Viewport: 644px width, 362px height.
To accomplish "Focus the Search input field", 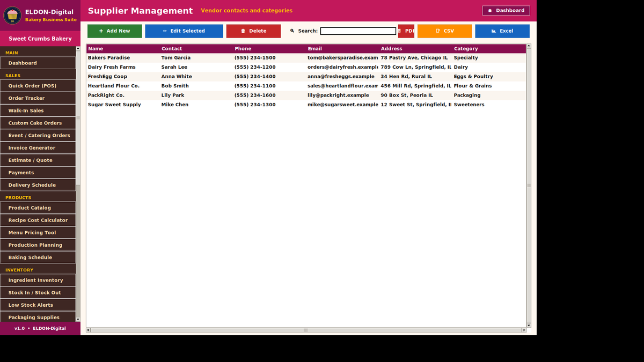I will pyautogui.click(x=358, y=31).
